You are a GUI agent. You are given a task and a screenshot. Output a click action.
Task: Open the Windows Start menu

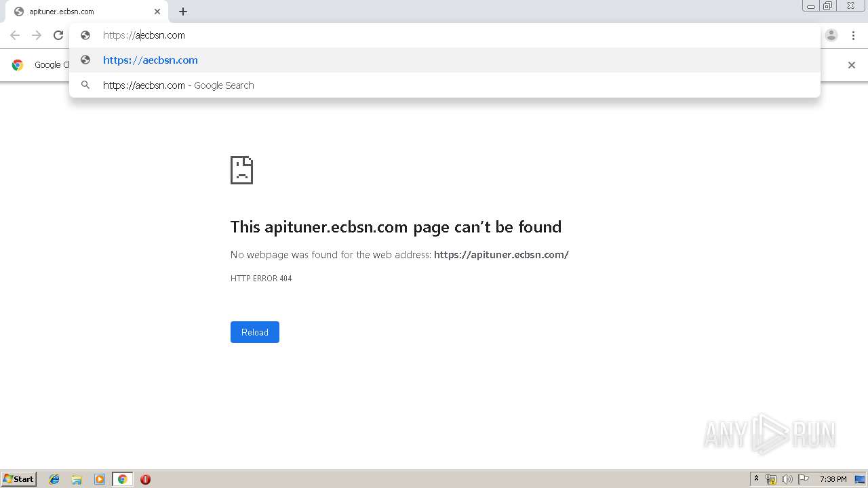pyautogui.click(x=19, y=479)
